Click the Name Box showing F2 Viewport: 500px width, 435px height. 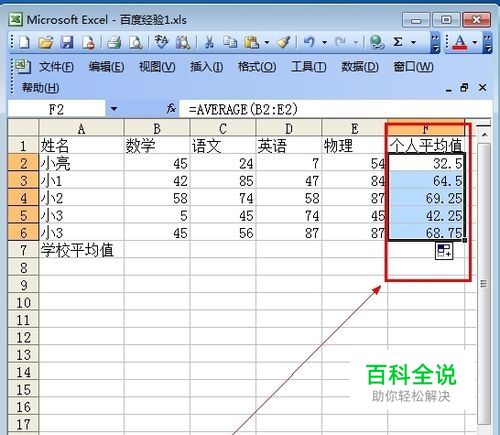pos(56,109)
